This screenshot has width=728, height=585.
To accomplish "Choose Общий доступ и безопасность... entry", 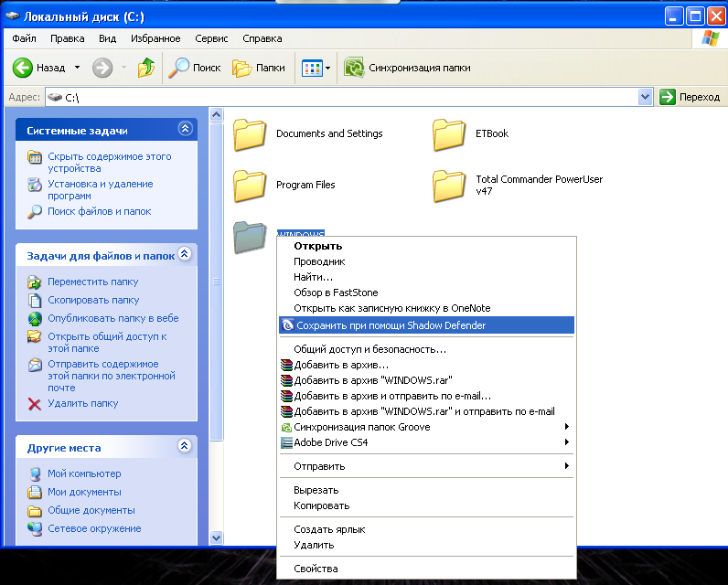I will pos(426,349).
